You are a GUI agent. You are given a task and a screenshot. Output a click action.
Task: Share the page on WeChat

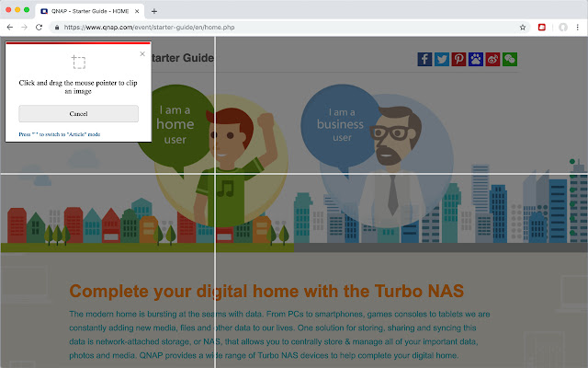[510, 59]
